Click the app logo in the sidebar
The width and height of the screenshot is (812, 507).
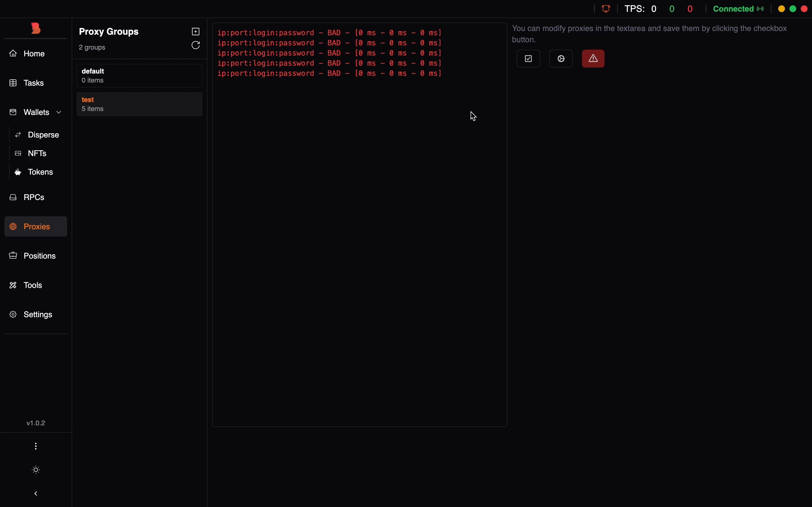click(36, 28)
